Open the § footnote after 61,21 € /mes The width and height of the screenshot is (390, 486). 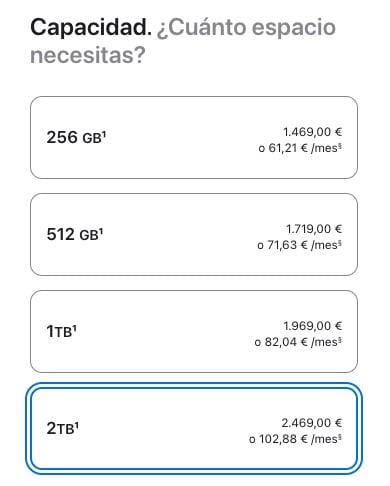[340, 146]
